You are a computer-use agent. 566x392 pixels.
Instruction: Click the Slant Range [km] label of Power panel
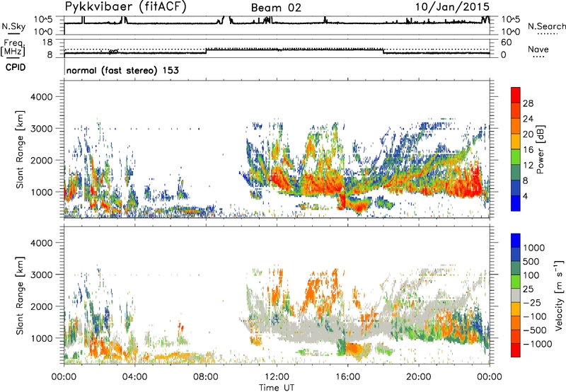coord(20,149)
